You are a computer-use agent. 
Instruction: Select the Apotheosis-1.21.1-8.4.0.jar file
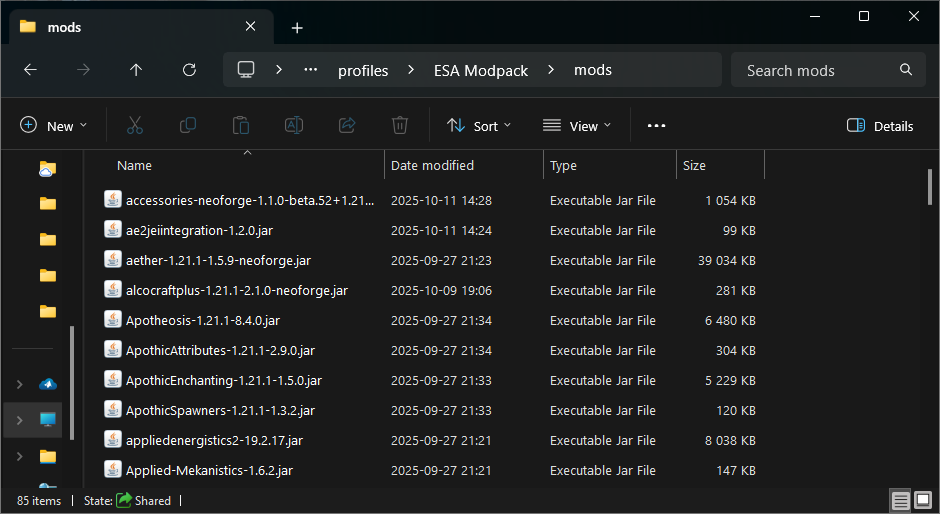(x=203, y=320)
